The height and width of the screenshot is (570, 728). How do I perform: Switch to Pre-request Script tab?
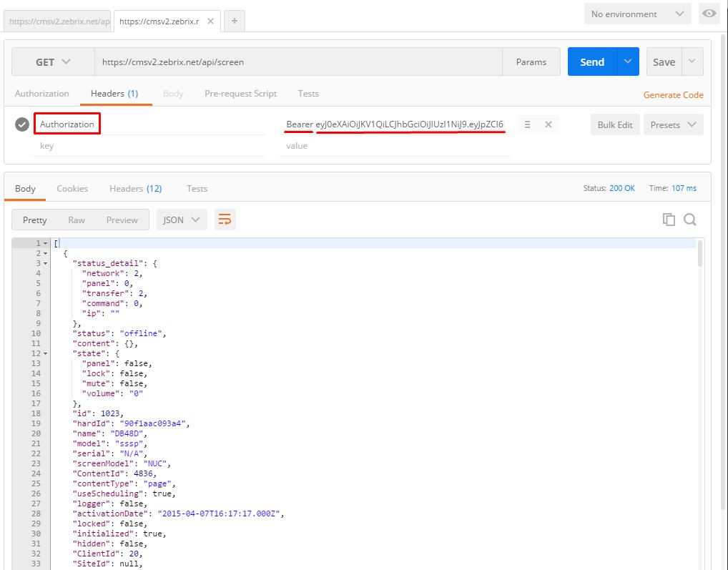click(240, 94)
